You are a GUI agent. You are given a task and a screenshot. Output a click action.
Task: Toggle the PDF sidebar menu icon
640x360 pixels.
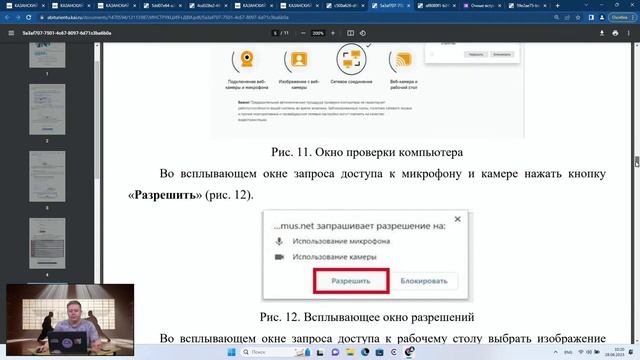click(x=11, y=33)
